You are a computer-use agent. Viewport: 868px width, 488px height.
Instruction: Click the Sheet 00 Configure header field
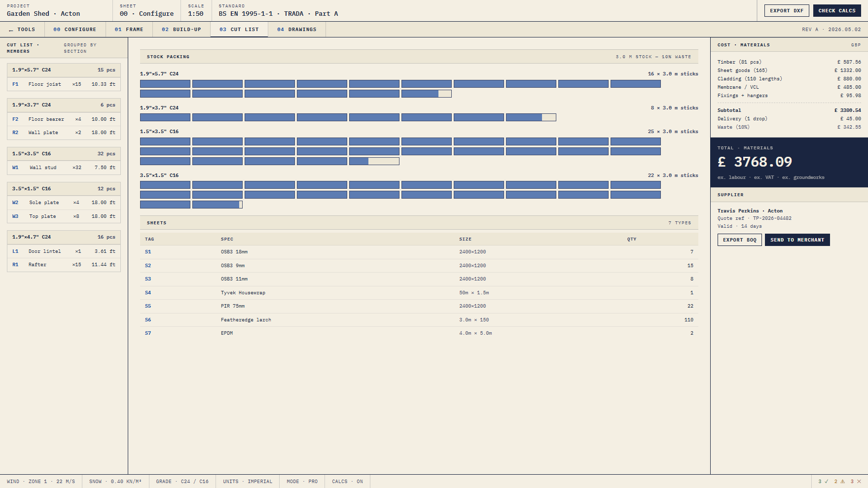147,10
